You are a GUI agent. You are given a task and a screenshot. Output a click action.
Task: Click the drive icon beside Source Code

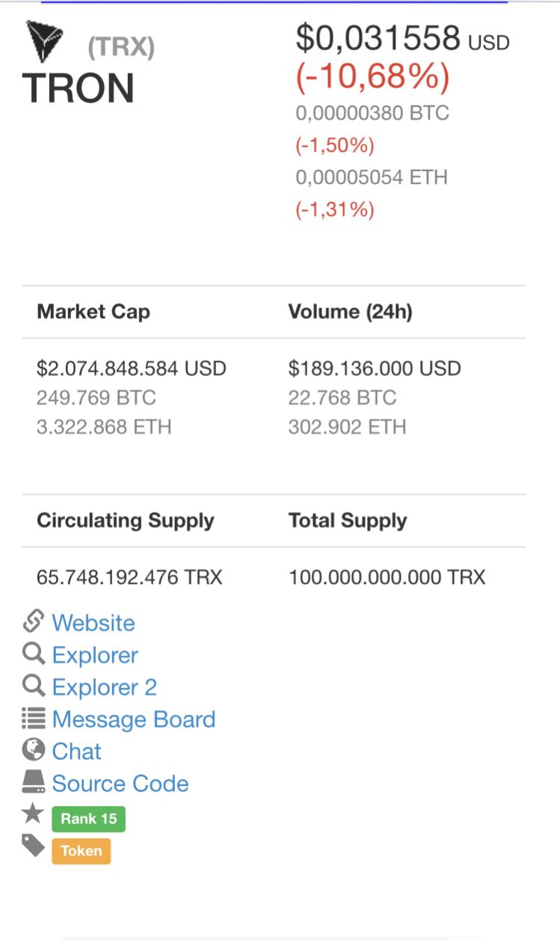point(34,782)
